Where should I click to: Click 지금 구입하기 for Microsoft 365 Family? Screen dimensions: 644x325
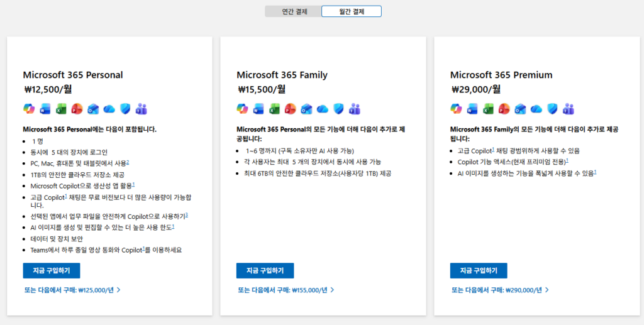tap(265, 271)
